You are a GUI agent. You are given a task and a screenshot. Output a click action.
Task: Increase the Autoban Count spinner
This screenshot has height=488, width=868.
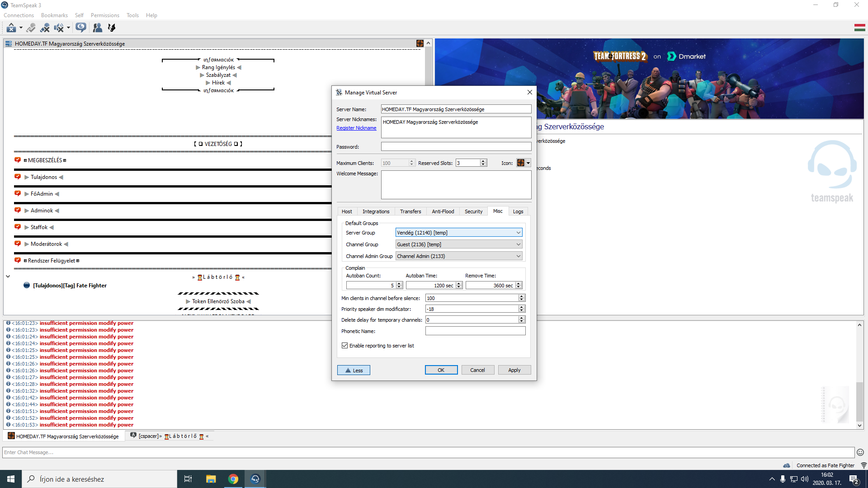[399, 283]
